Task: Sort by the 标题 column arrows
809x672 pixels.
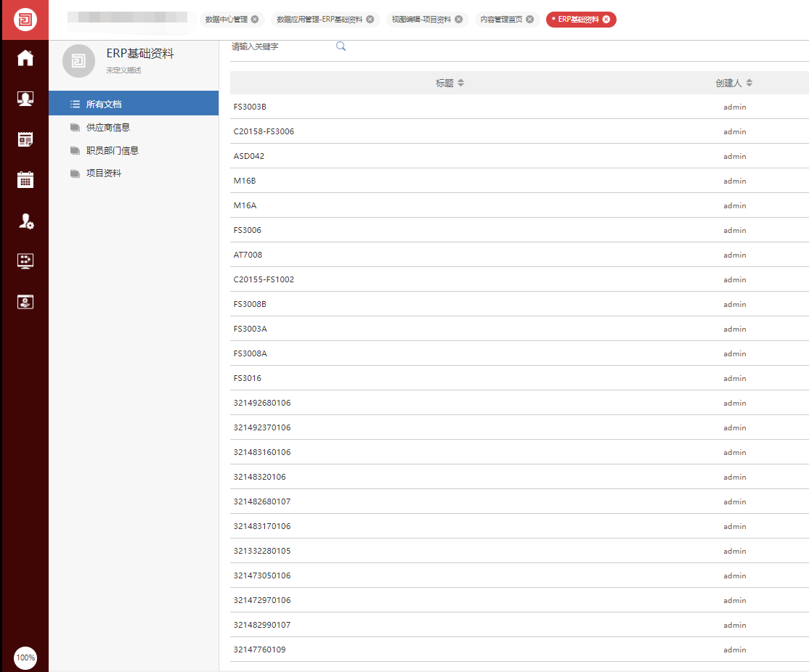Action: [460, 83]
